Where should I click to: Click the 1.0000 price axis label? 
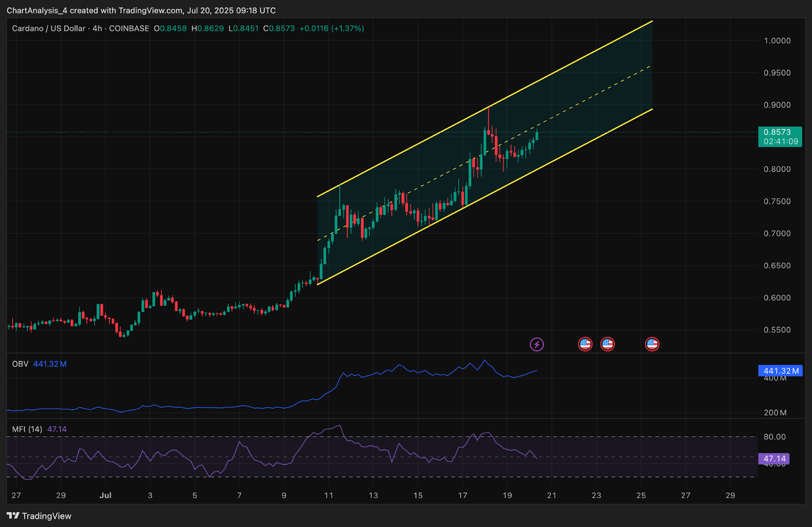click(777, 41)
